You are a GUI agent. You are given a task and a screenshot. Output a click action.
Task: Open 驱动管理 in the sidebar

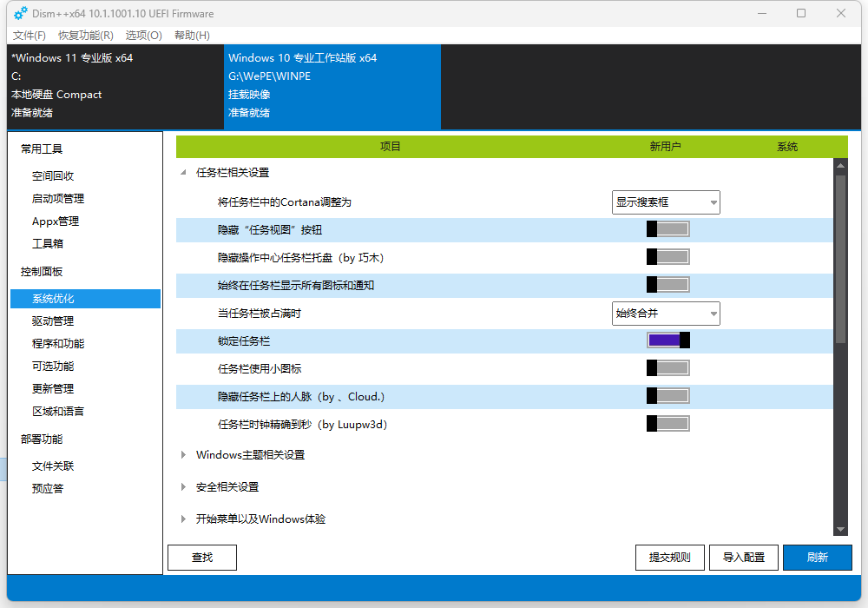tap(53, 321)
